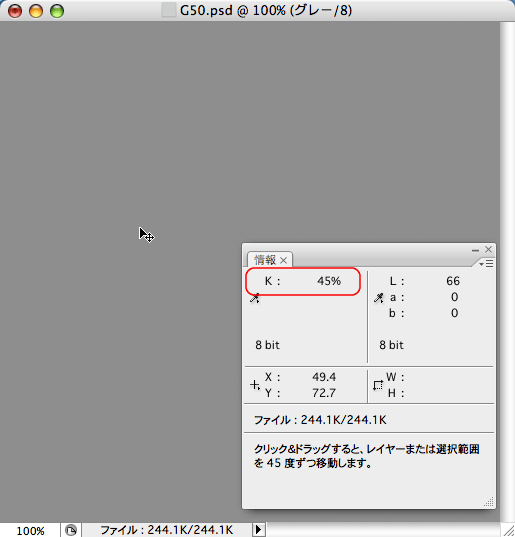
Task: Click the crosshair coordinate units icon
Action: [x=255, y=385]
